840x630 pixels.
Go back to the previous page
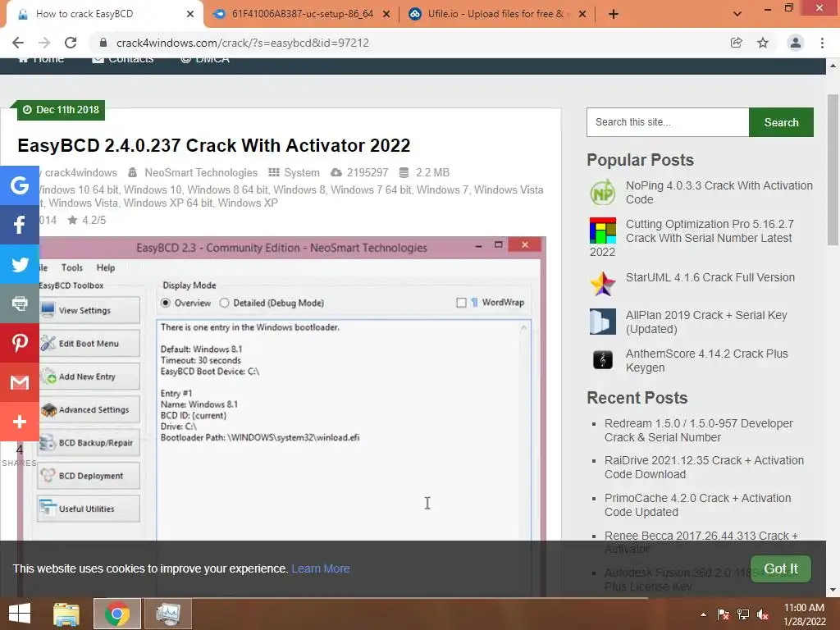18,43
